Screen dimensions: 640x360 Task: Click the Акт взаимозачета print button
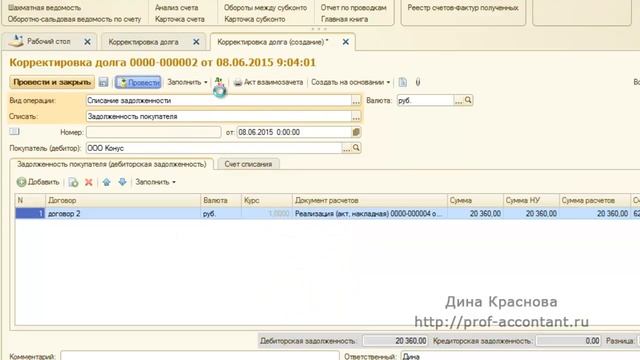click(x=268, y=82)
